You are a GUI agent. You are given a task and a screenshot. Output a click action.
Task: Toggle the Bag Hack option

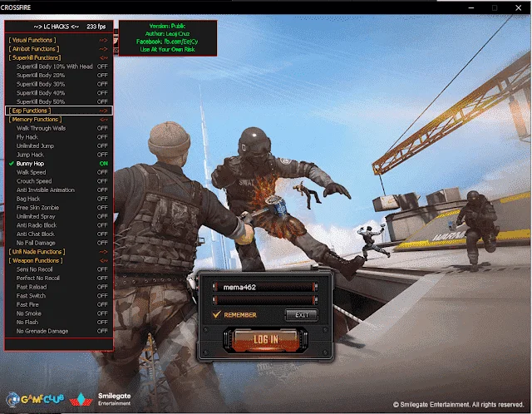click(x=59, y=199)
